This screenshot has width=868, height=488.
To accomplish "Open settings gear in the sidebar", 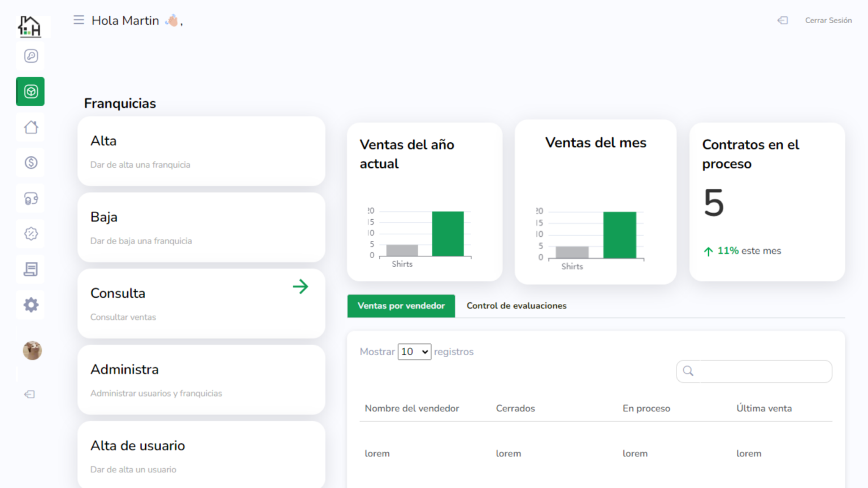I will point(31,305).
